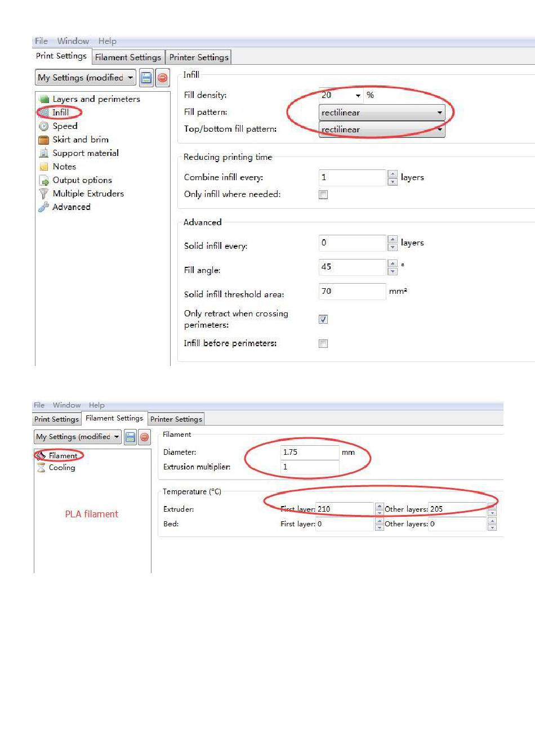This screenshot has height=756, width=535.
Task: Open My Settings preset dropdown in Filament Settings
Action: (78, 437)
